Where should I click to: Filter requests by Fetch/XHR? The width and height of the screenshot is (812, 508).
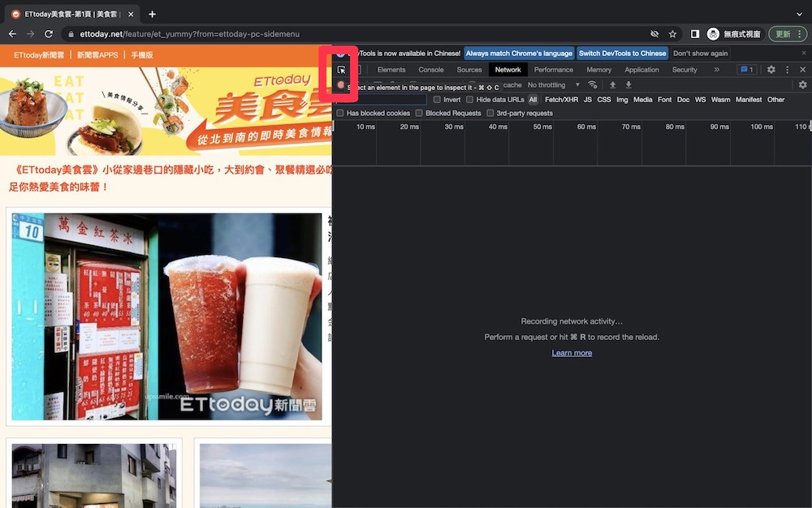click(561, 99)
